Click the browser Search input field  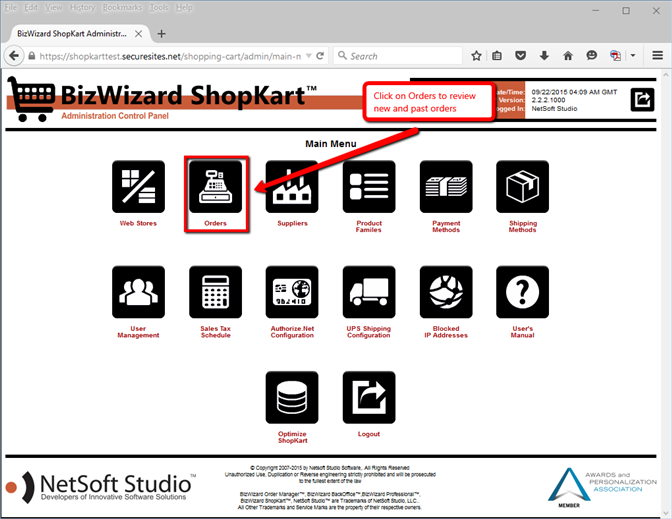(x=403, y=56)
